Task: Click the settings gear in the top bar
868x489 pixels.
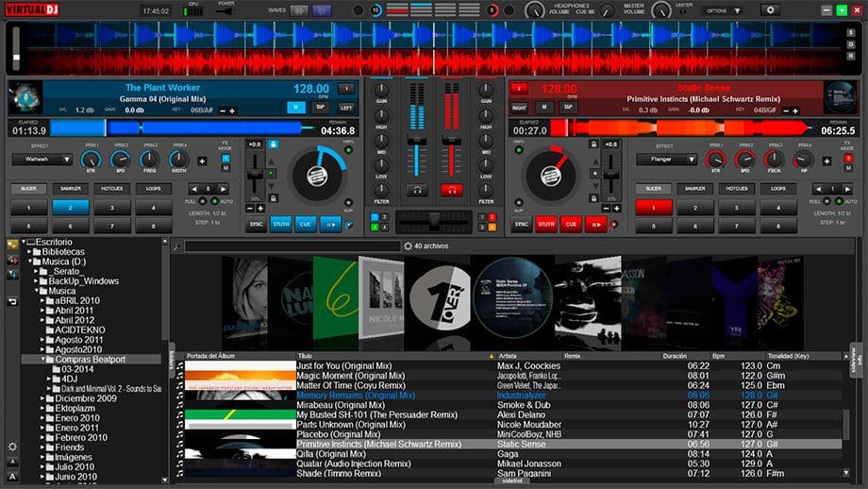Action: 770,10
